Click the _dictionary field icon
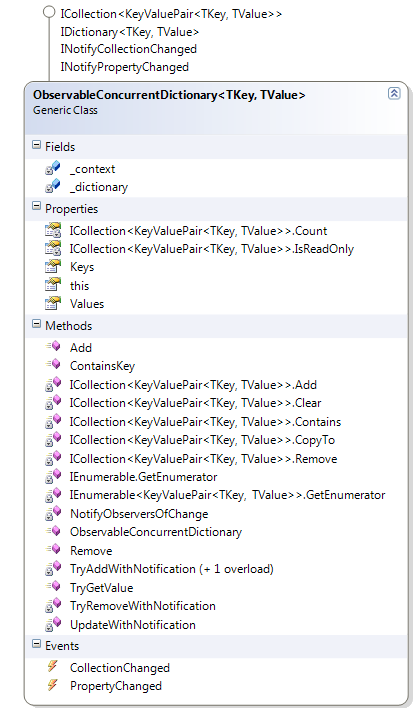The width and height of the screenshot is (417, 713). (53, 186)
